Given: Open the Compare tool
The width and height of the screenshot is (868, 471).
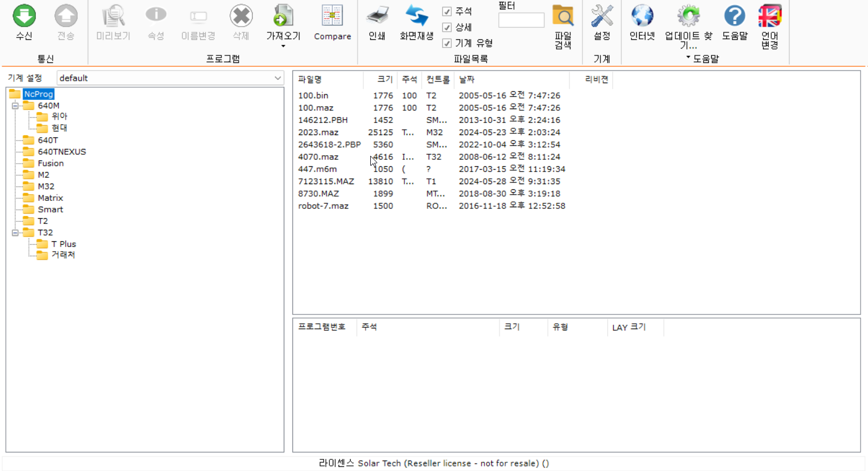Looking at the screenshot, I should point(332,17).
